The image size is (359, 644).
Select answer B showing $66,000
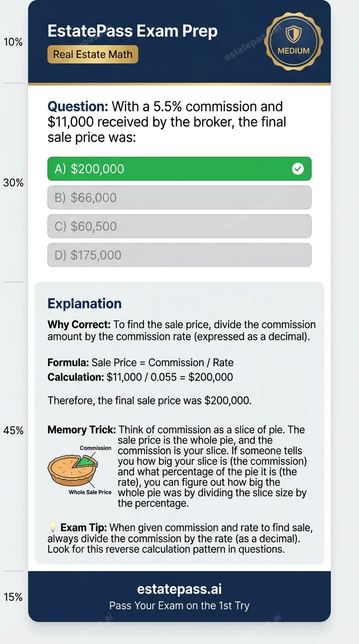(179, 197)
